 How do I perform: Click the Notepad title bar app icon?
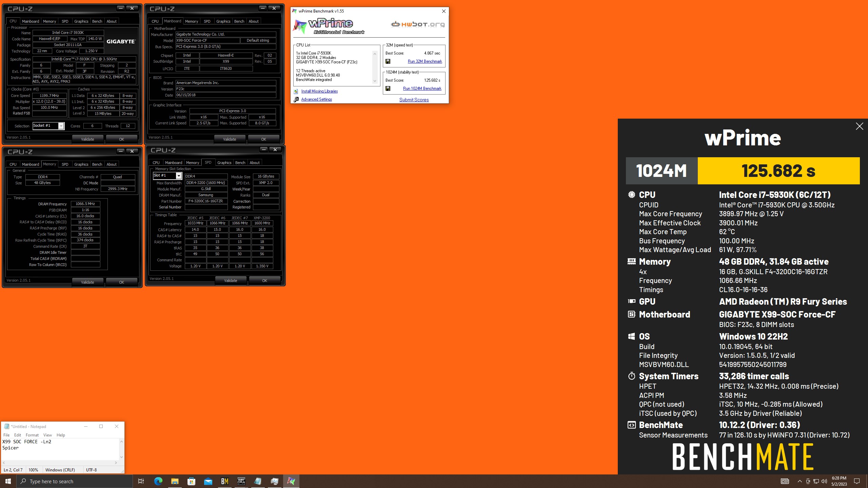pyautogui.click(x=6, y=426)
